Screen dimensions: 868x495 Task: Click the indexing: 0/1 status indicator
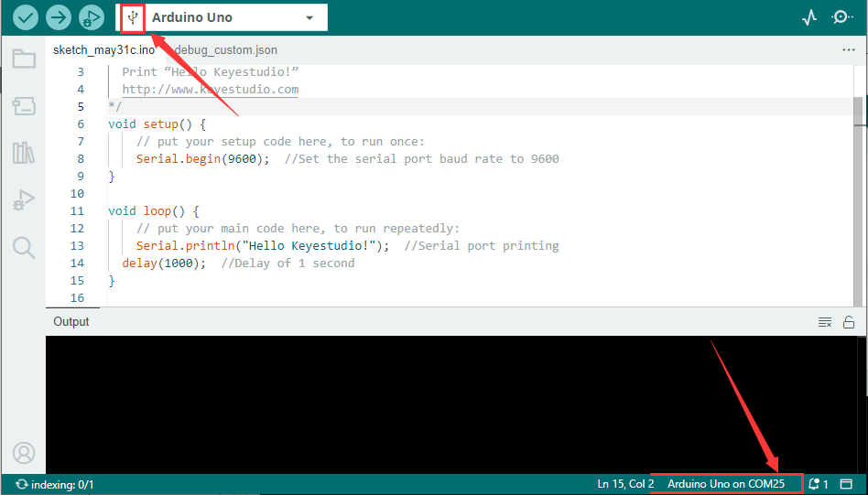pyautogui.click(x=54, y=485)
